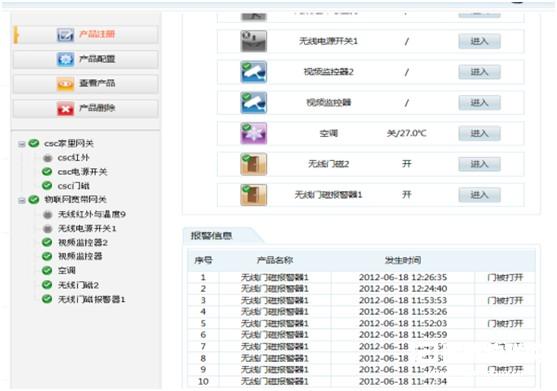Select alarm row with time 11:47:34
This screenshot has height=391, width=557.
pos(362,381)
